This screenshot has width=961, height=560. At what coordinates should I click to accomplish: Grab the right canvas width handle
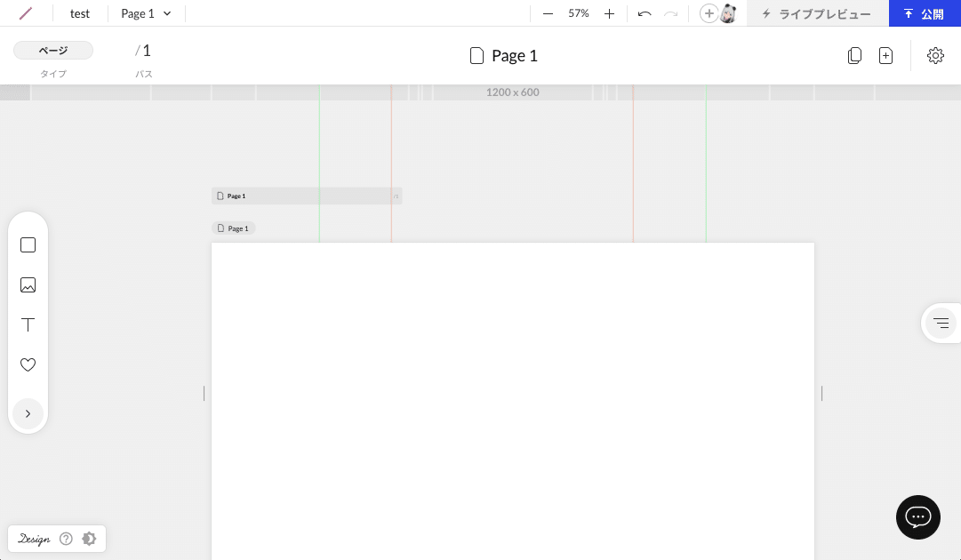(822, 394)
